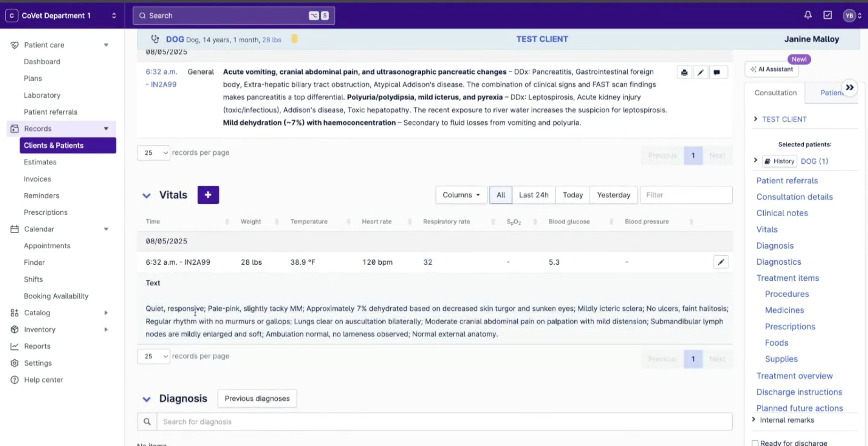Select the Yesterday vitals filter
868x446 pixels.
coord(613,195)
